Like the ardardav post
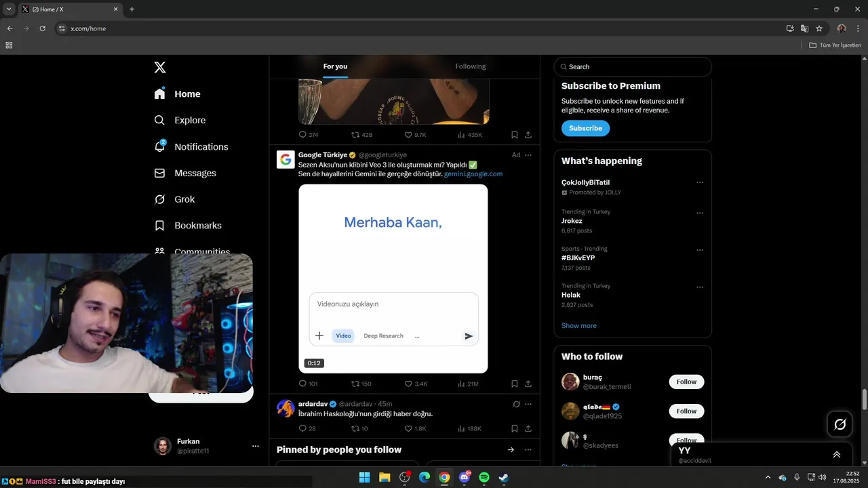 (416, 428)
